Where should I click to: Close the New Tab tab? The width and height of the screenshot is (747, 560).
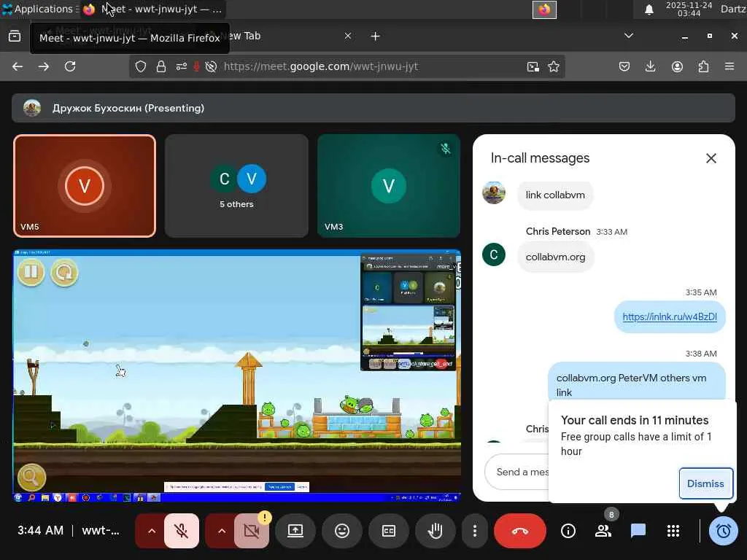pos(348,36)
